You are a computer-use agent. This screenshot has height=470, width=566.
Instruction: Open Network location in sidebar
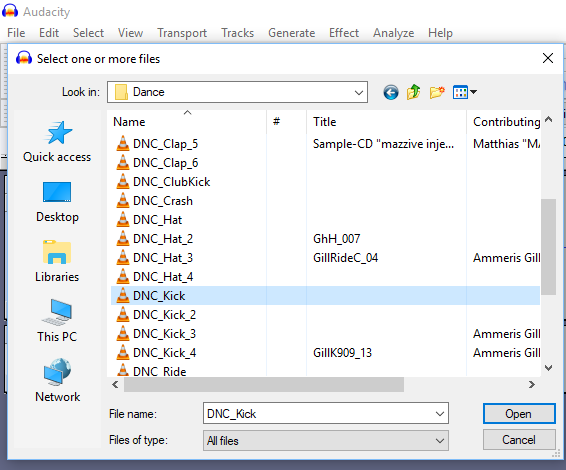point(57,381)
